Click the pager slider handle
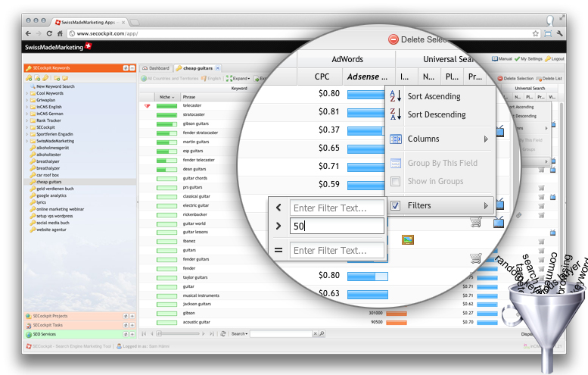This screenshot has height=375, width=588. point(159,333)
